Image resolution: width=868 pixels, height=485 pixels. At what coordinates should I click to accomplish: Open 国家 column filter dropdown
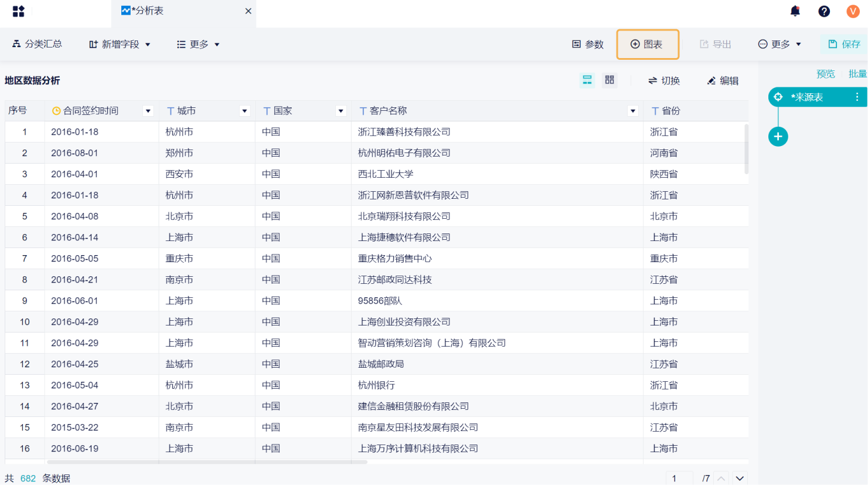(341, 111)
